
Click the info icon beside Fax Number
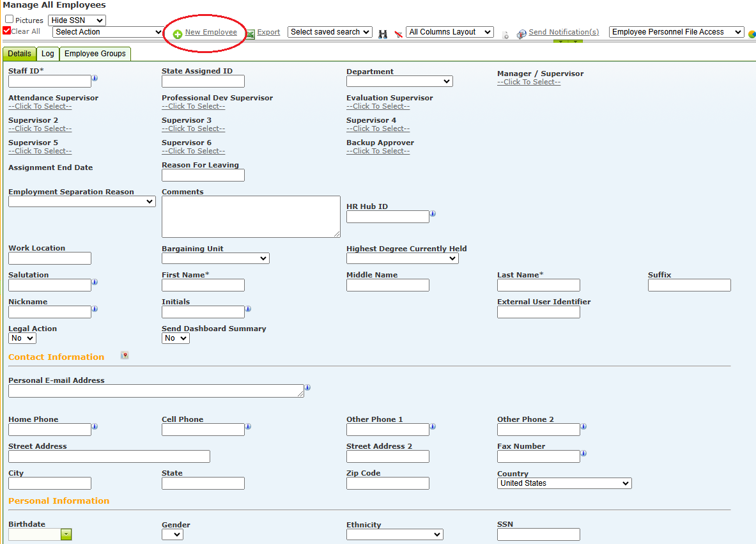coord(584,453)
